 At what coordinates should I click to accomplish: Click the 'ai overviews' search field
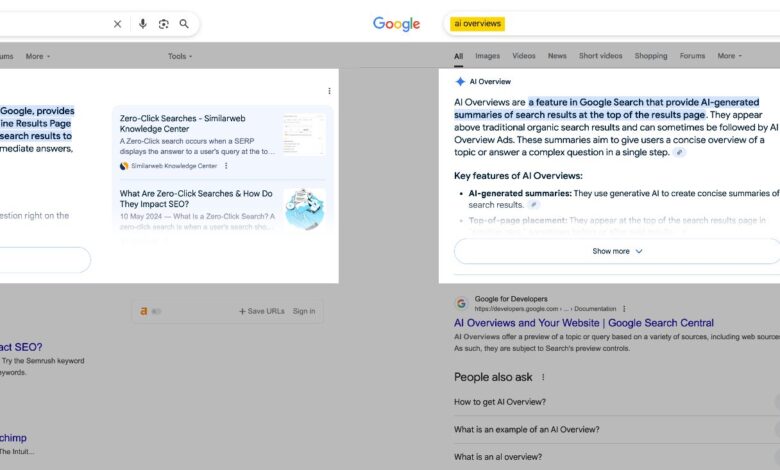coord(612,24)
